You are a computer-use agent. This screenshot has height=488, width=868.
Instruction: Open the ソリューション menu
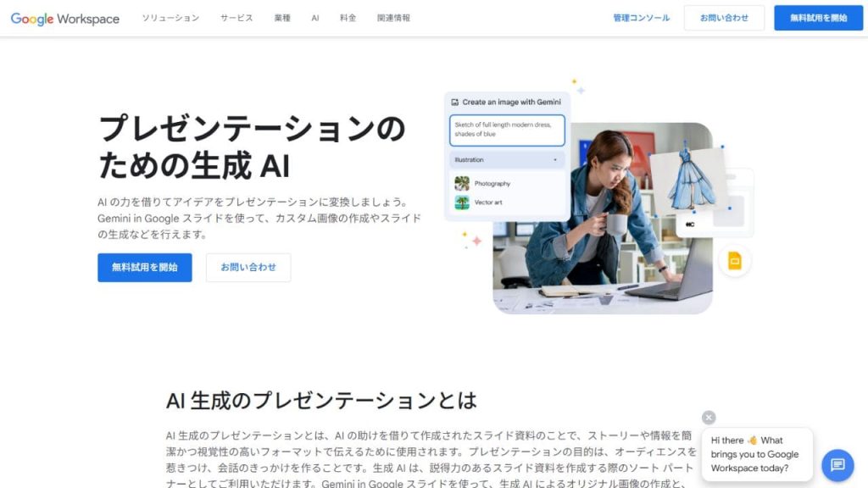(x=170, y=19)
